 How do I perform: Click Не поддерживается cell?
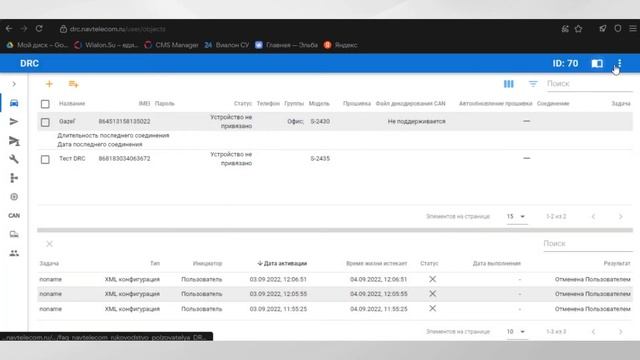(x=416, y=121)
